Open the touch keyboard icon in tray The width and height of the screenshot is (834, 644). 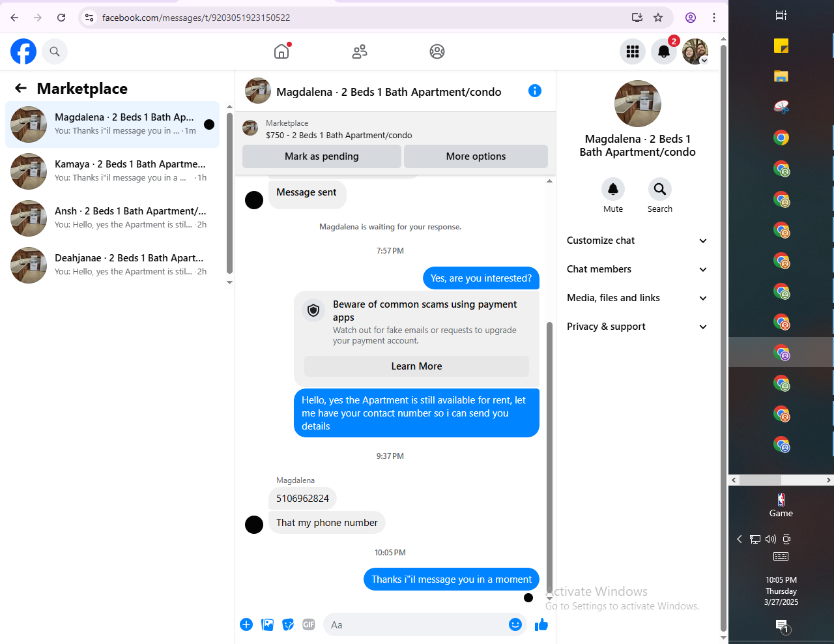point(781,557)
